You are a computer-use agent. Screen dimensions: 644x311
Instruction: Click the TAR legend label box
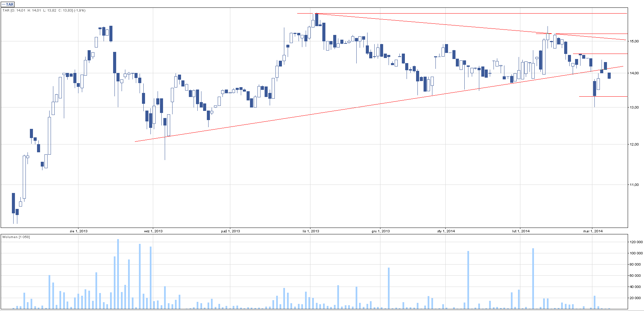(8, 4)
